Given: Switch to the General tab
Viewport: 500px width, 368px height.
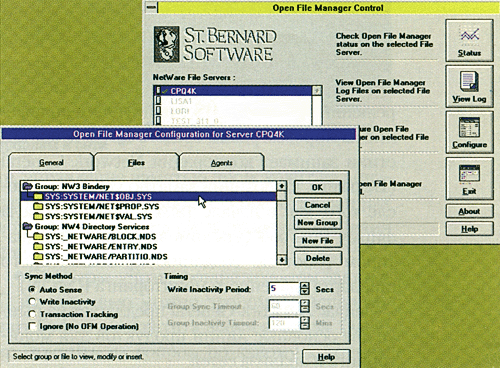Looking at the screenshot, I should pyautogui.click(x=51, y=162).
